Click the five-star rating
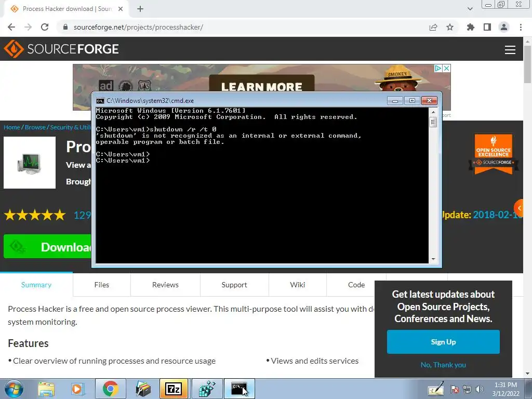 tap(35, 215)
